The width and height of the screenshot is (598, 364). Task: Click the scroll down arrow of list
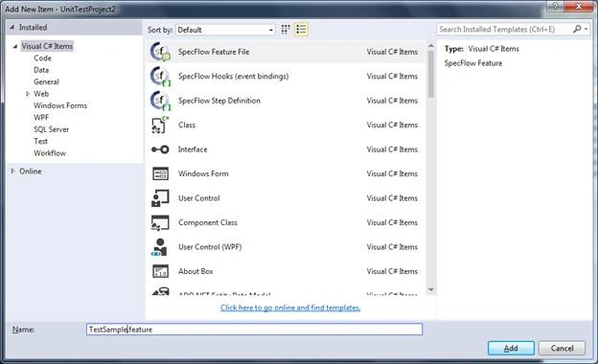pyautogui.click(x=431, y=290)
